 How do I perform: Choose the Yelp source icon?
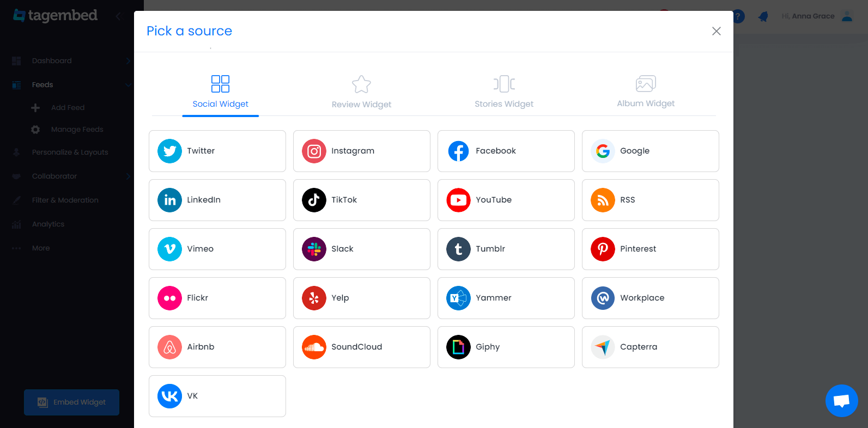pyautogui.click(x=314, y=298)
